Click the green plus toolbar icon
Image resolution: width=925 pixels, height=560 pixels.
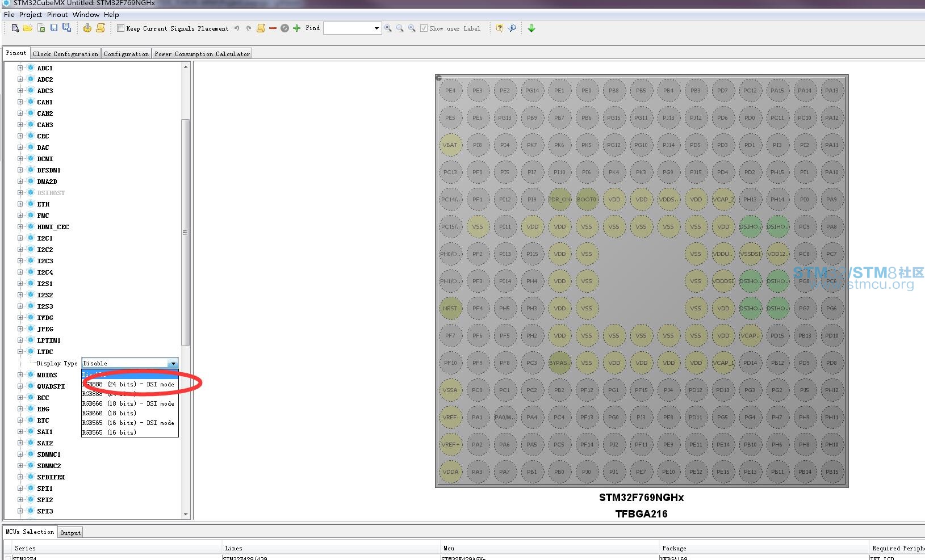click(296, 28)
